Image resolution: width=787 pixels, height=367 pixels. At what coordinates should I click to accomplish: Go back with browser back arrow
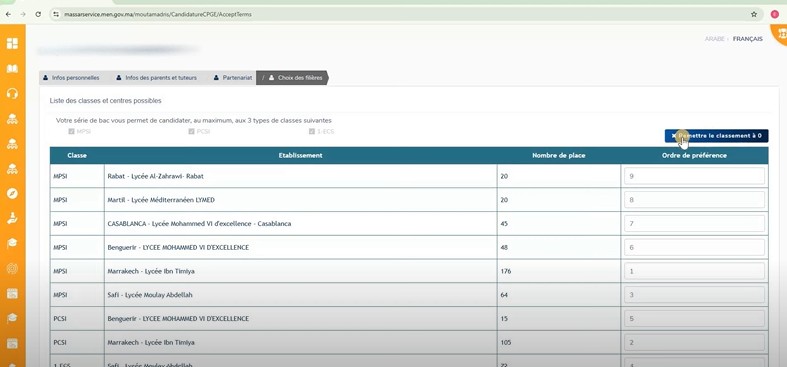8,15
